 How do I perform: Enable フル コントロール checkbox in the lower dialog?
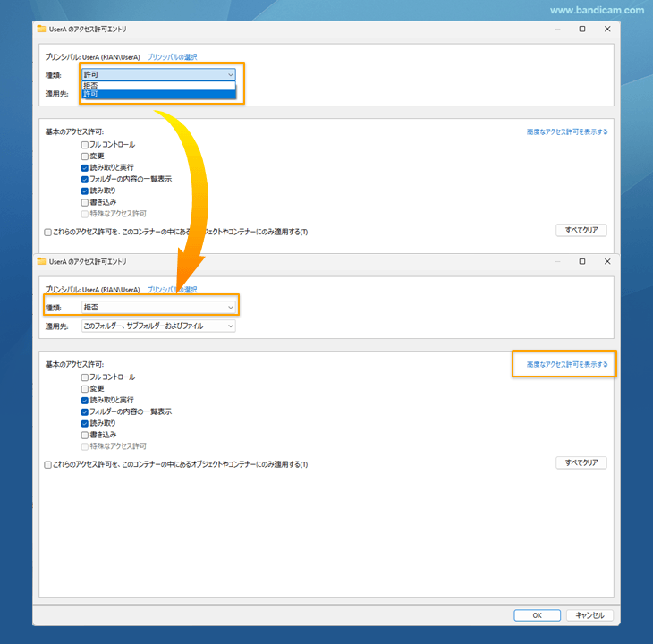pos(85,377)
